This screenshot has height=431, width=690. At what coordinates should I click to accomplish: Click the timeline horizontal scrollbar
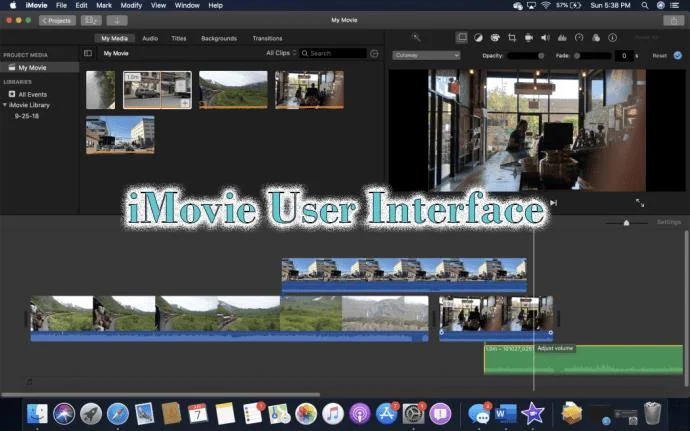(x=161, y=394)
